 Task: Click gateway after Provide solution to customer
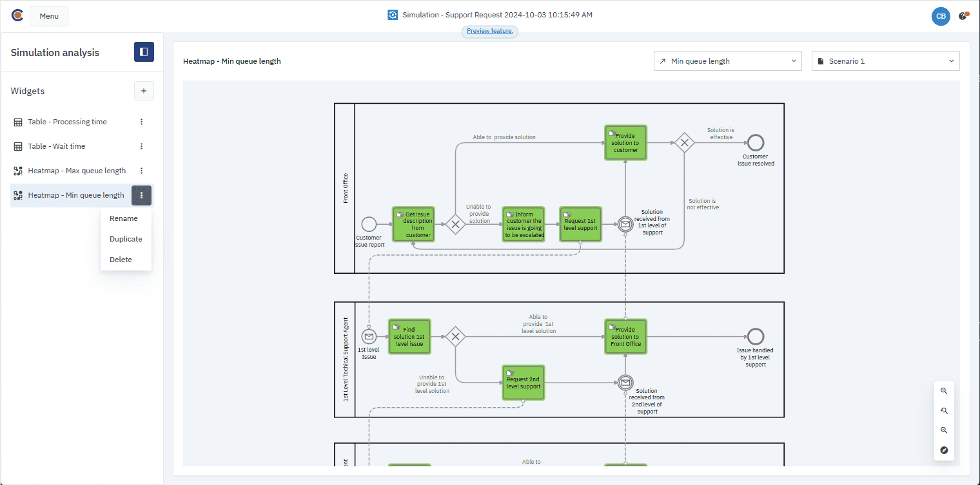click(x=684, y=142)
